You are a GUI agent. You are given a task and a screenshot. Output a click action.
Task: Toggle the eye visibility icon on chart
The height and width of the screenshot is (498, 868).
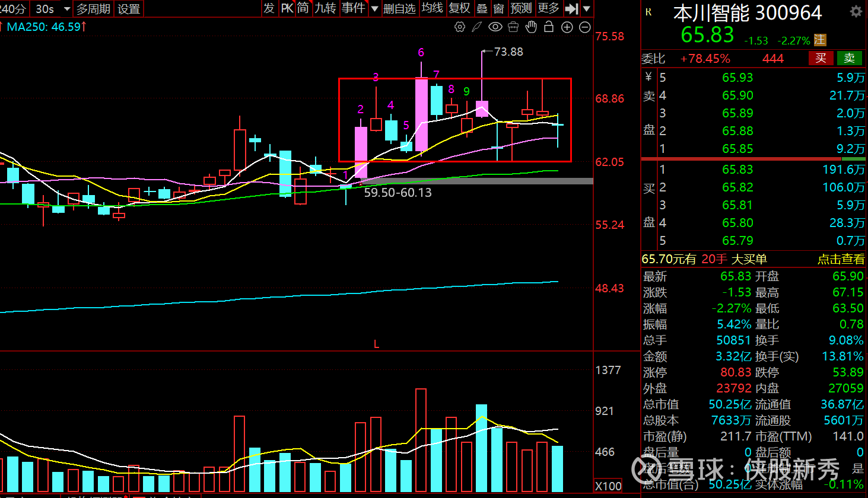coord(495,27)
